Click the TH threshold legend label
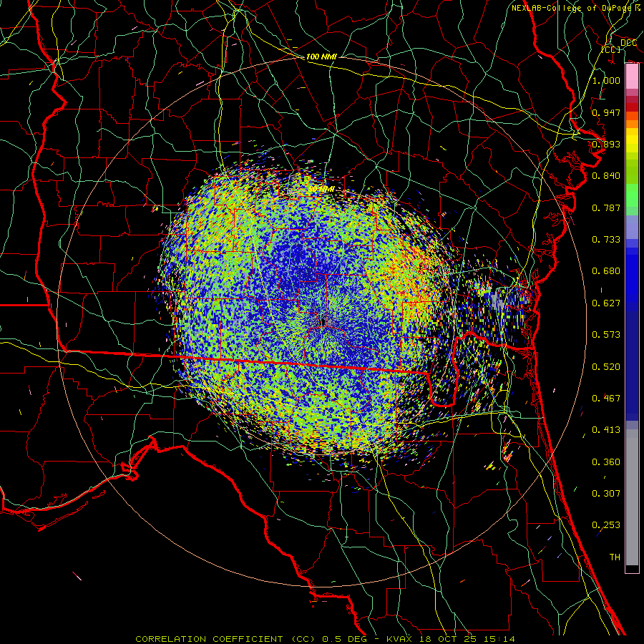 click(x=615, y=557)
